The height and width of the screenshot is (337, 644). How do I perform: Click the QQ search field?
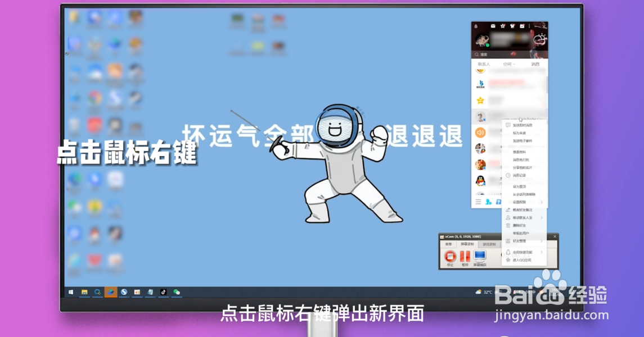coord(509,54)
